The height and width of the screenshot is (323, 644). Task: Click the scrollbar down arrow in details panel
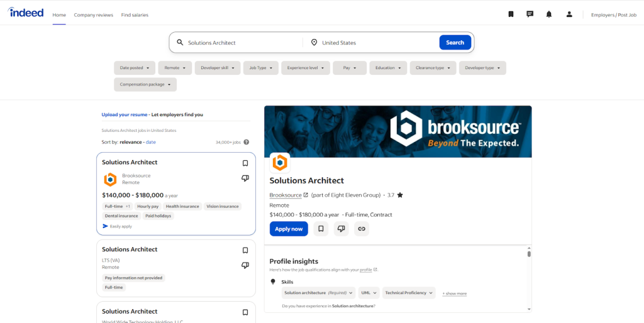coord(529,309)
